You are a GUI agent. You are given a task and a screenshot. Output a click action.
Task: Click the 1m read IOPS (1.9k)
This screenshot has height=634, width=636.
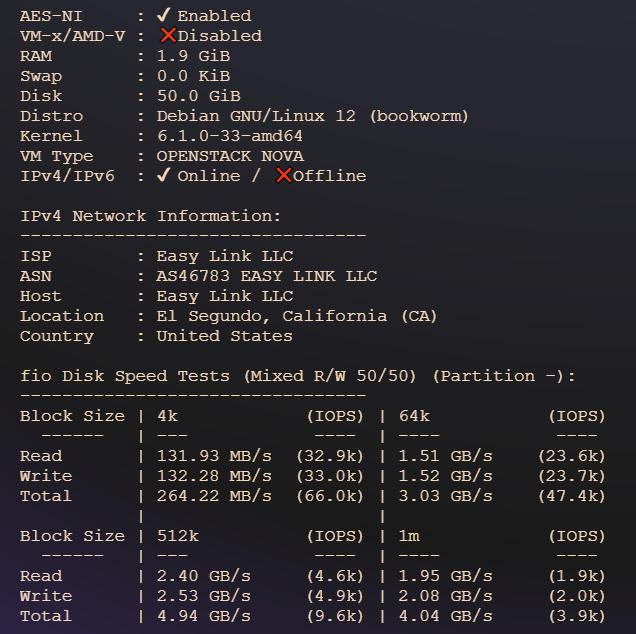577,576
